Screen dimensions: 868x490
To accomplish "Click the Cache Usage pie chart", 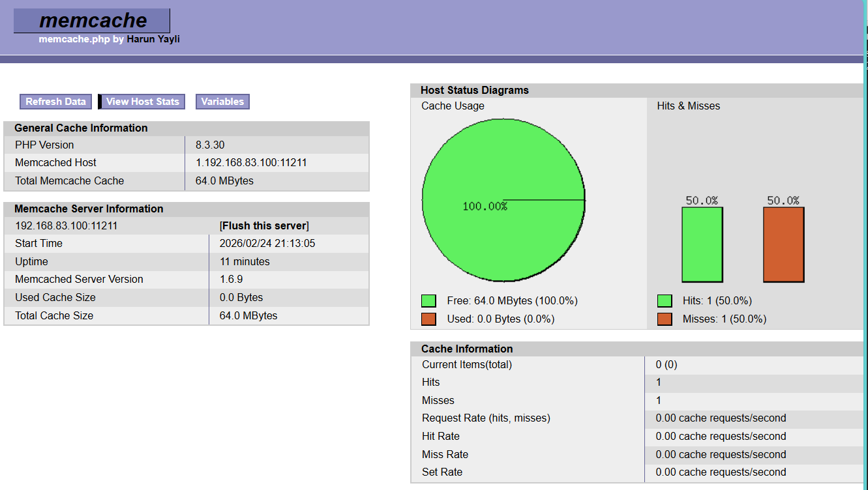I will click(503, 200).
